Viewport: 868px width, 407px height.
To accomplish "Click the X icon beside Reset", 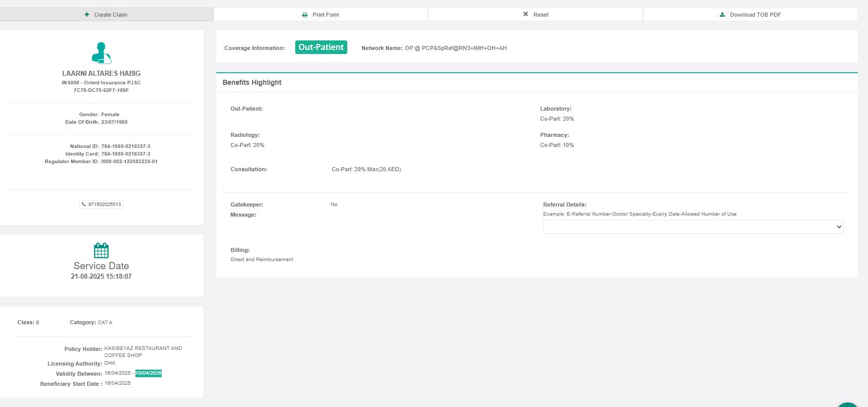I will click(x=526, y=14).
